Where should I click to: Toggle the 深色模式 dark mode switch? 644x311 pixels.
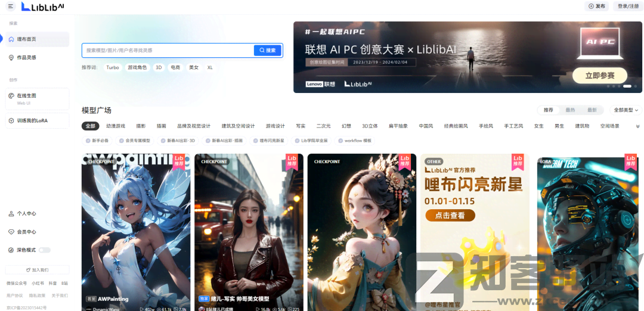tap(45, 250)
